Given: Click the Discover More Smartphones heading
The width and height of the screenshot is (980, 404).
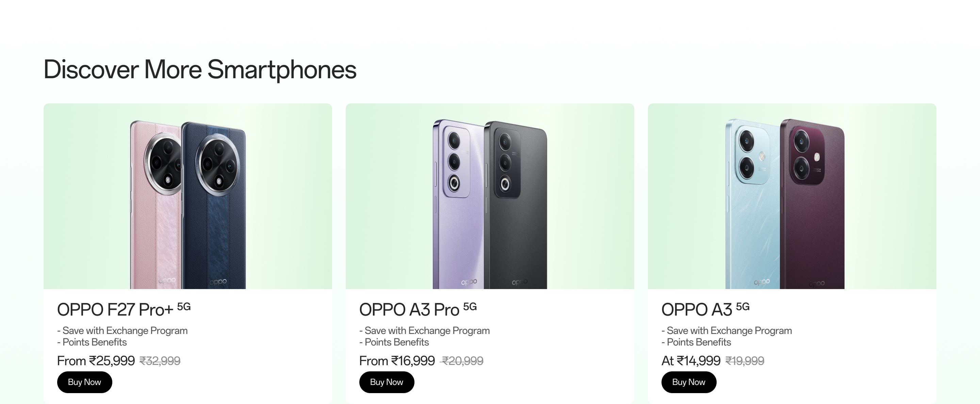Looking at the screenshot, I should point(200,70).
